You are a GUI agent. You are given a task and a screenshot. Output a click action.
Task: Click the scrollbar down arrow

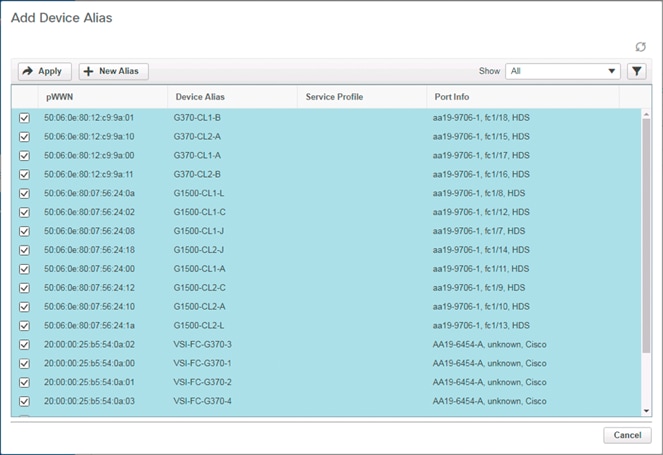coord(646,411)
